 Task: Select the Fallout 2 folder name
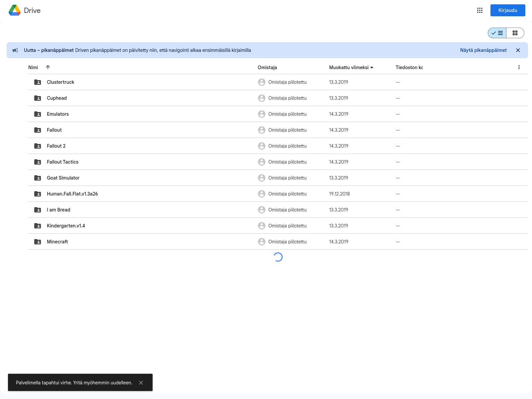click(56, 146)
